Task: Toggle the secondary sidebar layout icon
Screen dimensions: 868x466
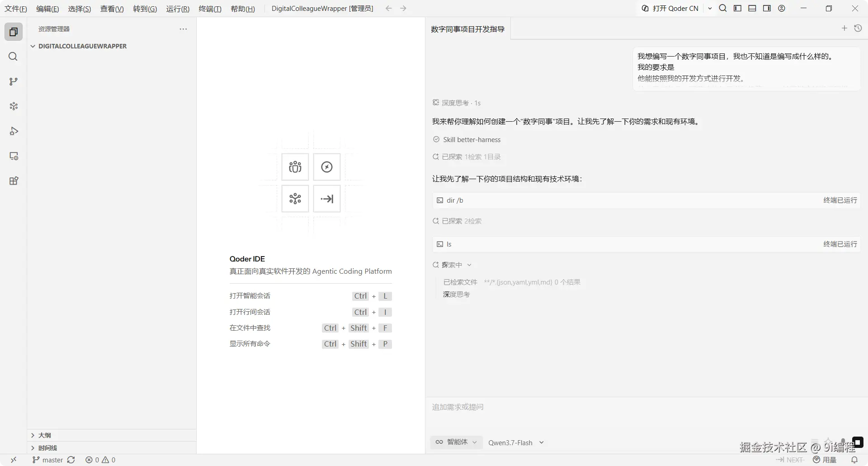Action: click(767, 8)
